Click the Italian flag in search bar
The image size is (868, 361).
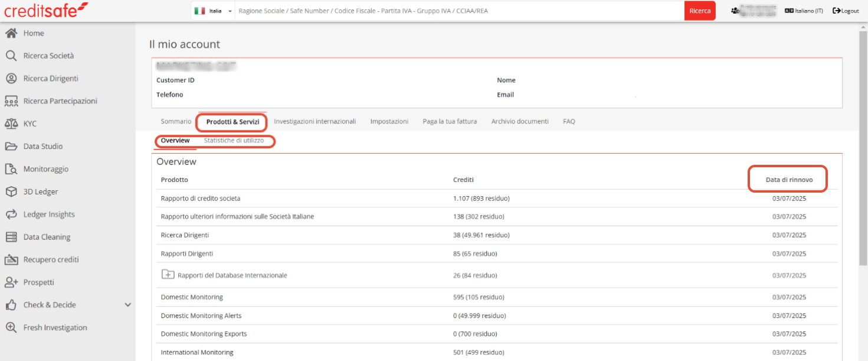click(199, 11)
